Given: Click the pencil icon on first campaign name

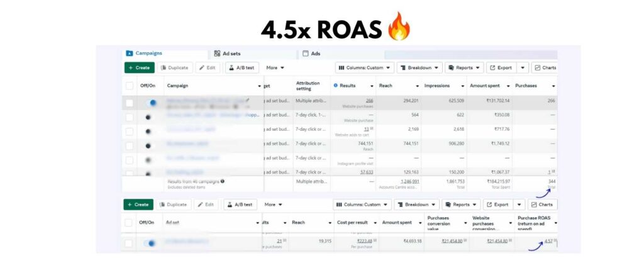Looking at the screenshot, I should click(247, 100).
